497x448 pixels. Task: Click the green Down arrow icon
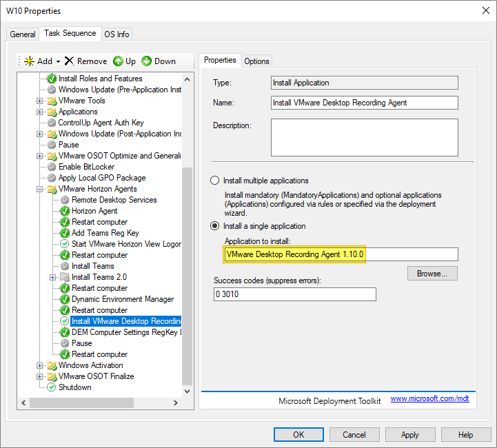tap(147, 61)
